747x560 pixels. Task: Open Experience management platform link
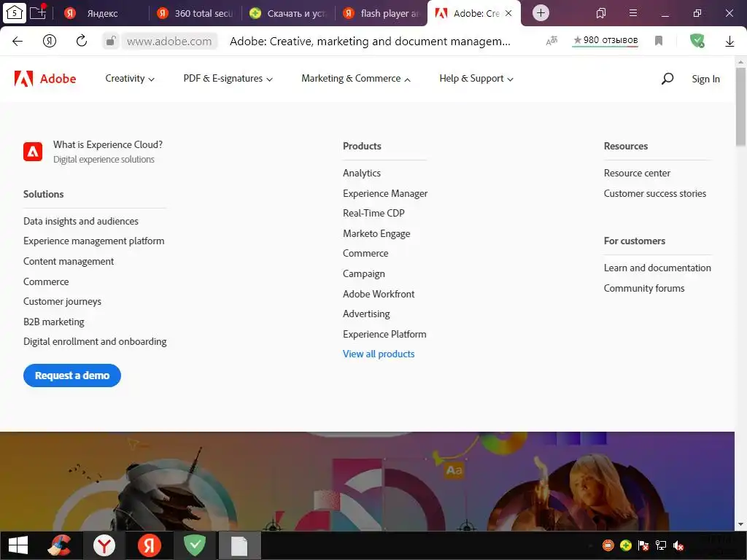coord(94,241)
